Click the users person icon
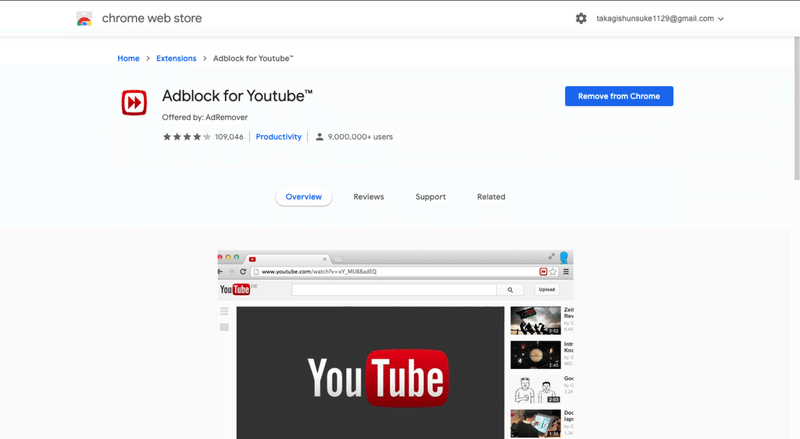This screenshot has height=439, width=800. pos(319,137)
